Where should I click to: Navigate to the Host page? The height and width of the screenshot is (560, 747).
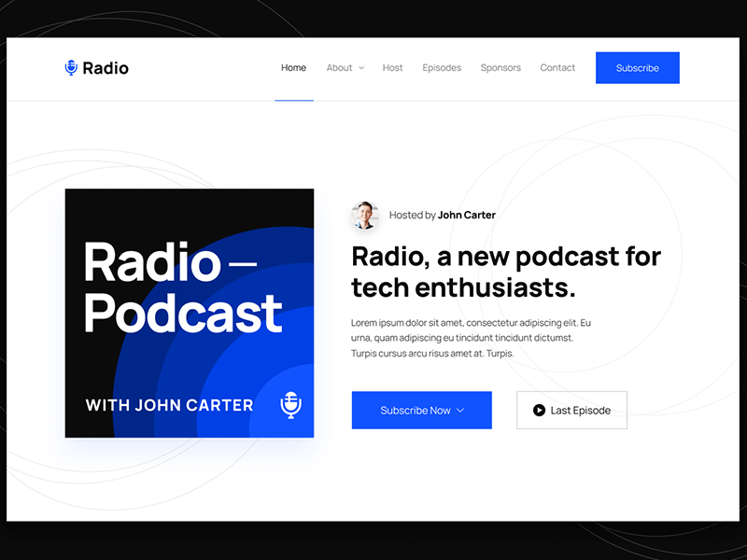tap(392, 67)
